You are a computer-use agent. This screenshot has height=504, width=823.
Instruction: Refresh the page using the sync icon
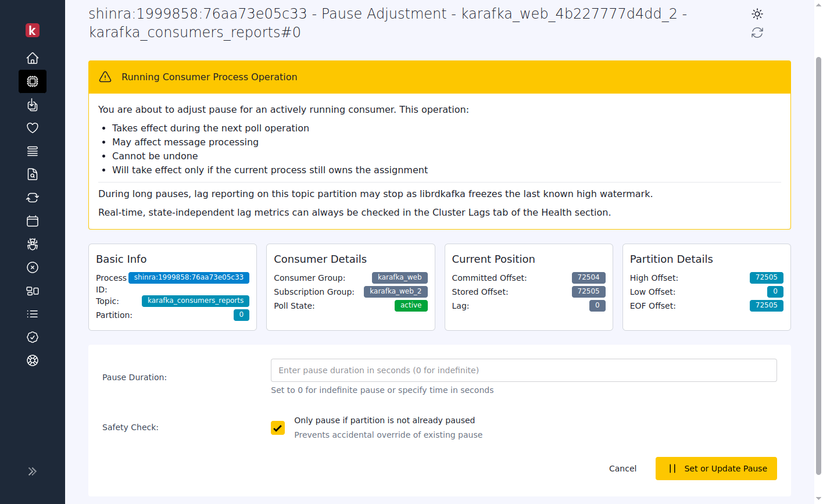(x=757, y=33)
